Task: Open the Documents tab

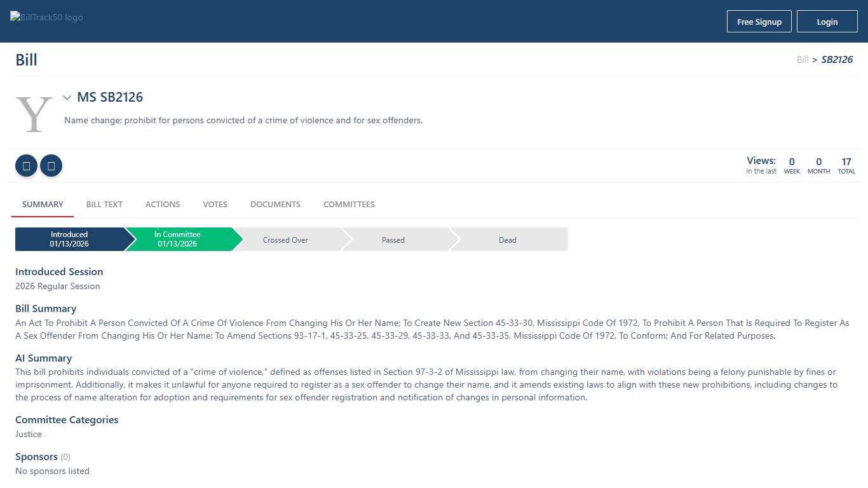Action: point(275,205)
